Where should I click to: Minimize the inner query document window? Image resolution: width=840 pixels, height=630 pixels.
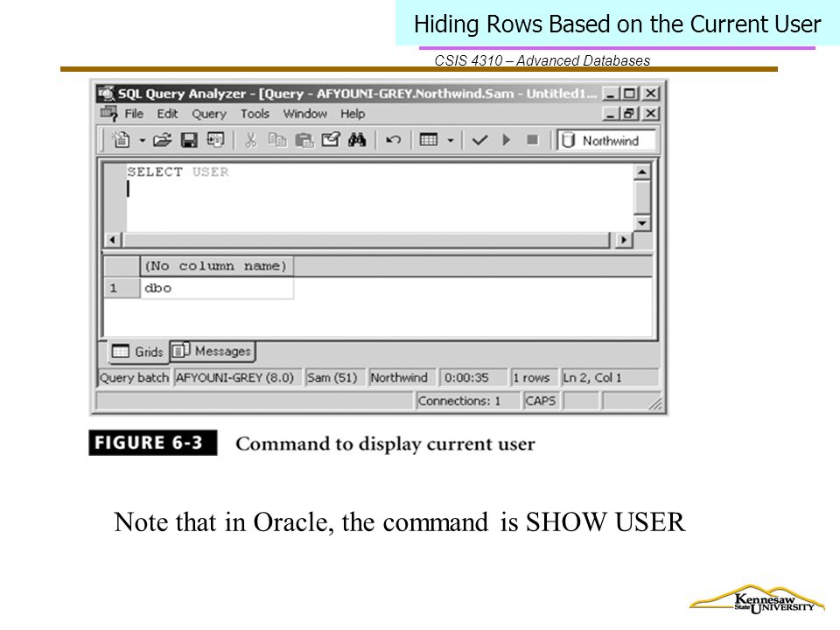pyautogui.click(x=610, y=114)
